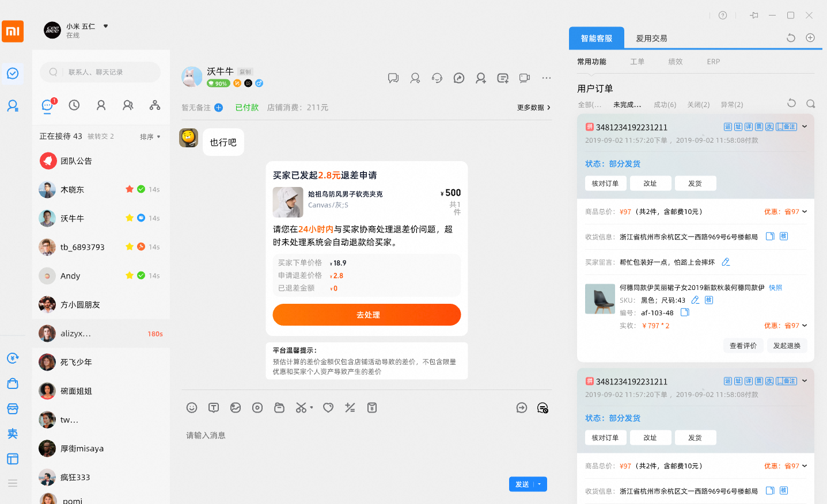Screen dimensions: 827x504
Task: Select the screenshot scissors tool
Action: [x=302, y=407]
